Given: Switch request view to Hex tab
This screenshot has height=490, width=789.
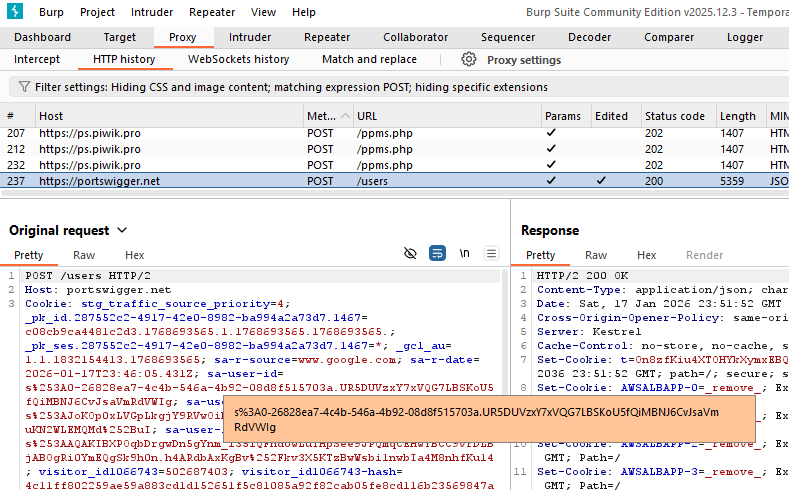Looking at the screenshot, I should [134, 255].
